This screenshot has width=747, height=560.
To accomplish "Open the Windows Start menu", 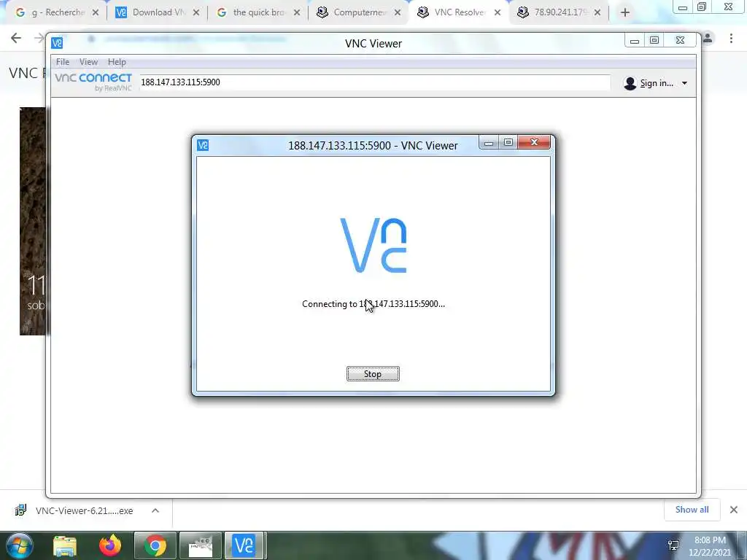I will 19,545.
